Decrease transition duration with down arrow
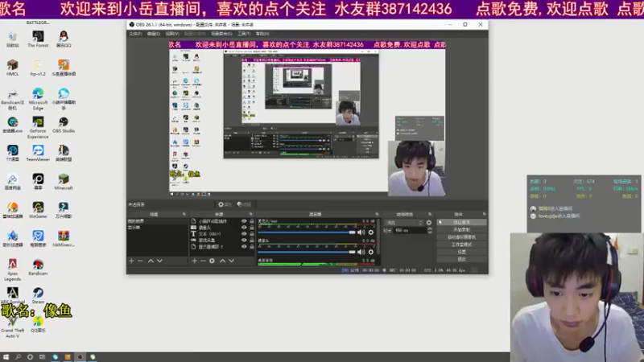Image resolution: width=644 pixels, height=362 pixels. [x=430, y=232]
